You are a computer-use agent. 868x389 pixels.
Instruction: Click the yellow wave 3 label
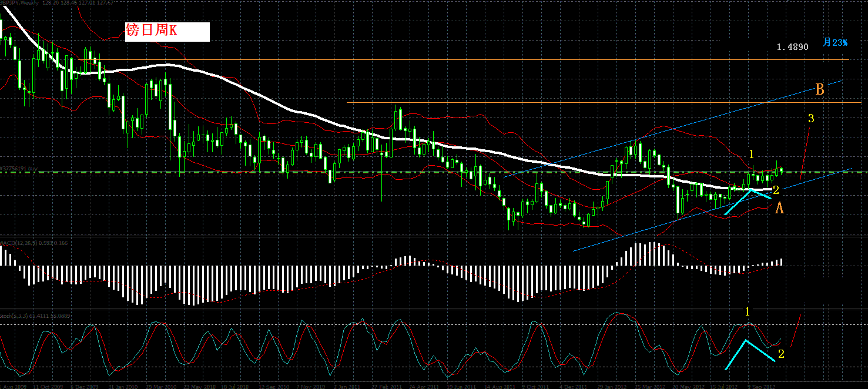[811, 119]
